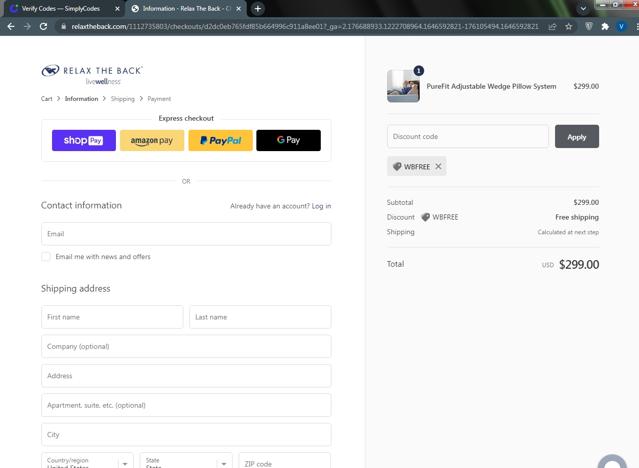The width and height of the screenshot is (639, 468).
Task: Click the lock icon in the address bar
Action: tap(63, 26)
